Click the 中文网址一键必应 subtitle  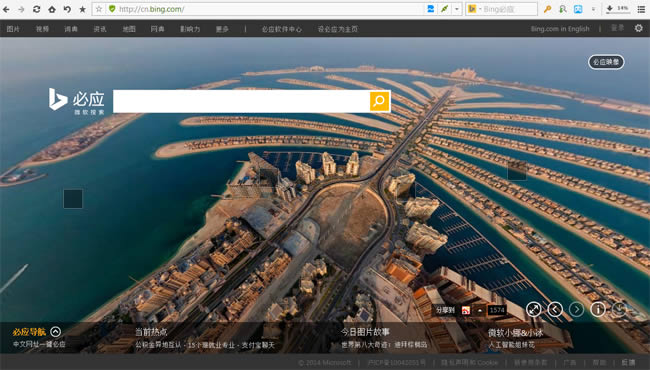click(39, 344)
